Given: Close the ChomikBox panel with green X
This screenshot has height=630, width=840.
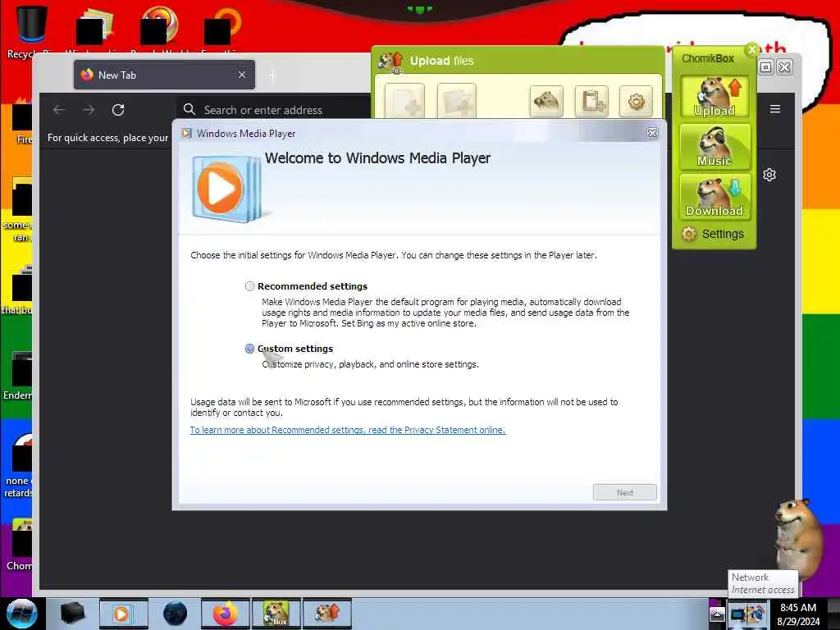Looking at the screenshot, I should pyautogui.click(x=752, y=49).
